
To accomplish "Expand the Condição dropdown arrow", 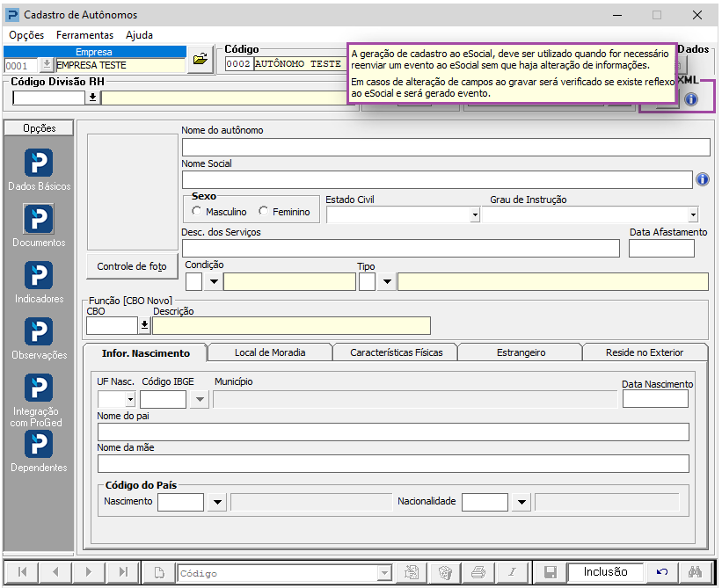I will (214, 281).
